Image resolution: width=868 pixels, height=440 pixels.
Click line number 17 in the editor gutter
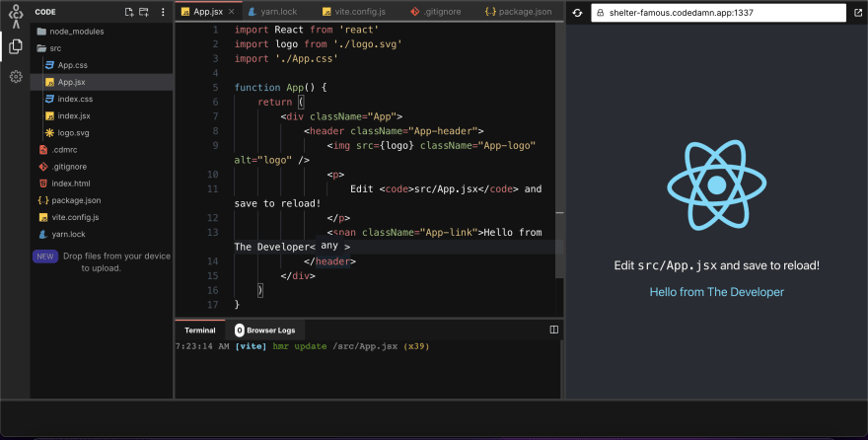[x=213, y=305]
